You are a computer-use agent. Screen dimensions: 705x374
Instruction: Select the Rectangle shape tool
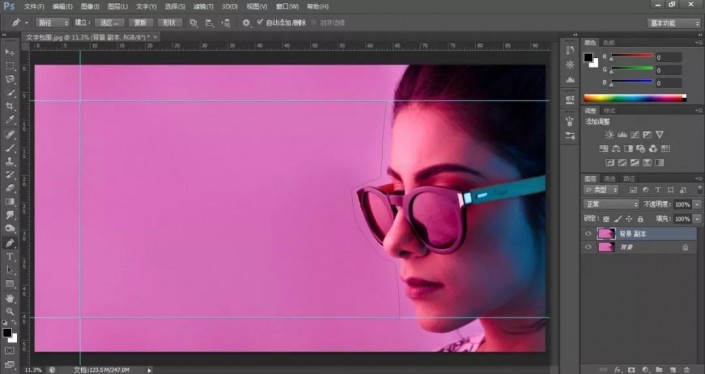click(x=9, y=284)
